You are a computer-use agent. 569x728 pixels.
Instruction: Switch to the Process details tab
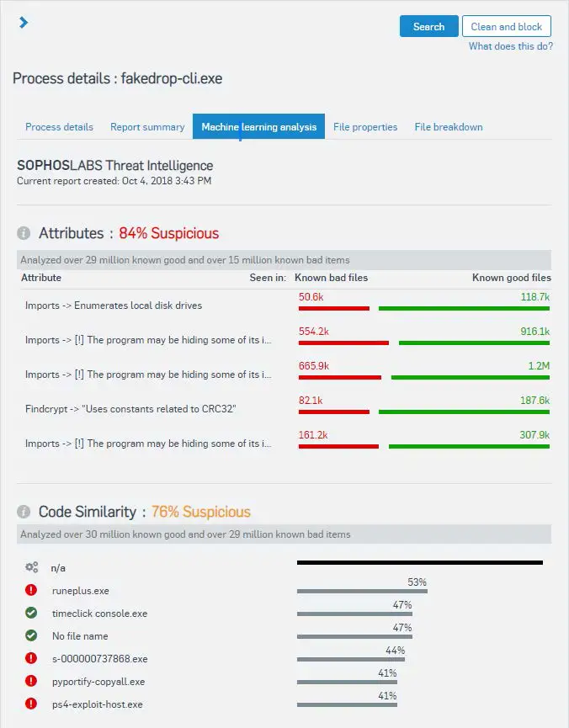point(59,127)
